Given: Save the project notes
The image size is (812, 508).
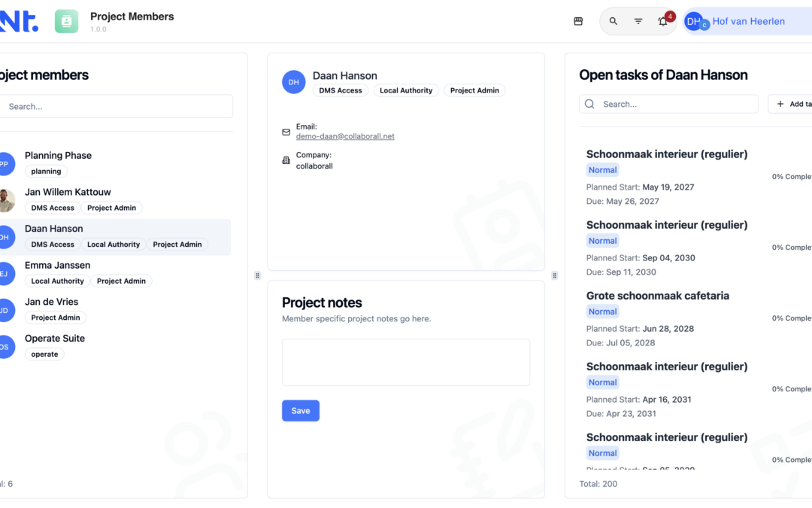Looking at the screenshot, I should tap(300, 411).
